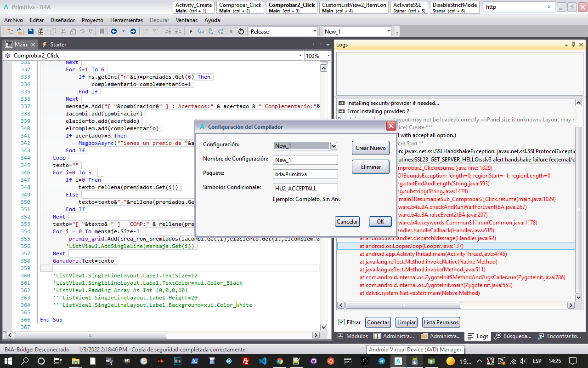Open the Proyecto menu
This screenshot has width=588, height=368.
[92, 20]
